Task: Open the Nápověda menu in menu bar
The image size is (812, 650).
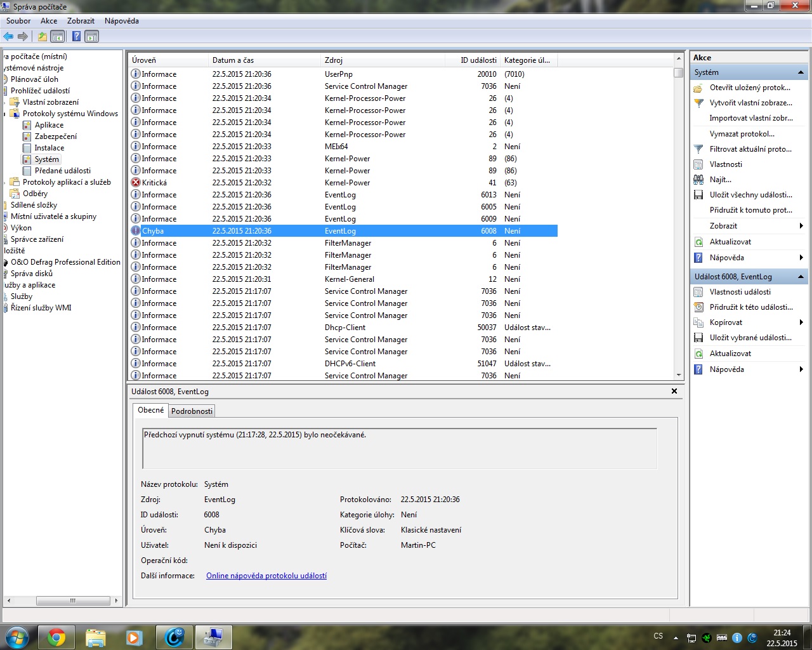Action: tap(122, 21)
